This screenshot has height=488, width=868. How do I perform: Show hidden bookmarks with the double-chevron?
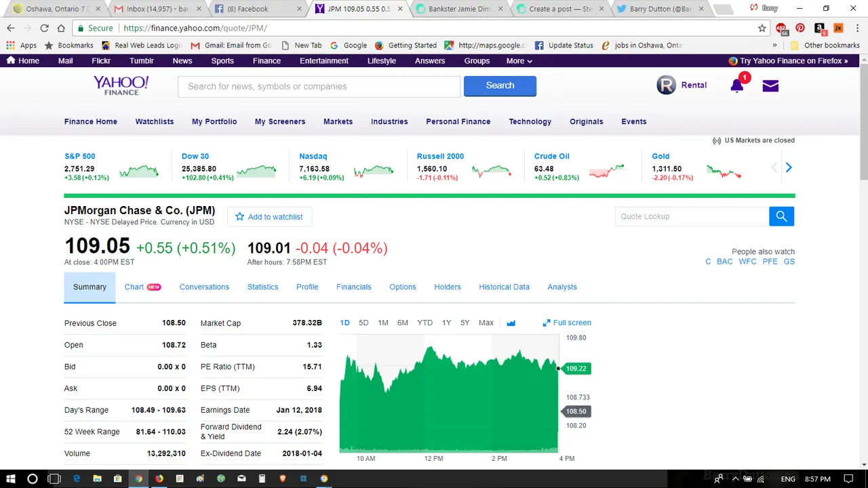tap(775, 45)
